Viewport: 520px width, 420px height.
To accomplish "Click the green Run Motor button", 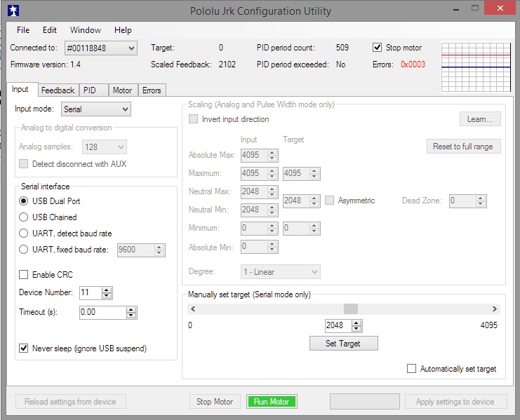I will point(272,402).
